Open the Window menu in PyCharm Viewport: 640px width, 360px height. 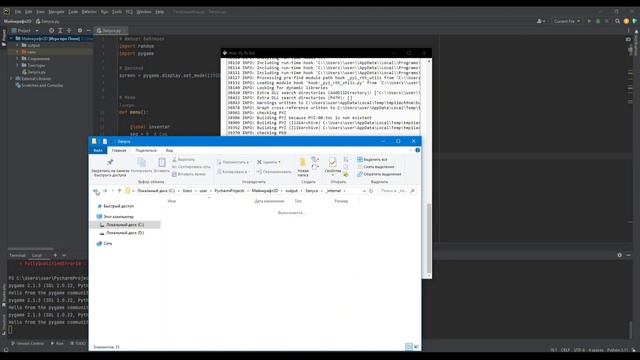[x=144, y=12]
